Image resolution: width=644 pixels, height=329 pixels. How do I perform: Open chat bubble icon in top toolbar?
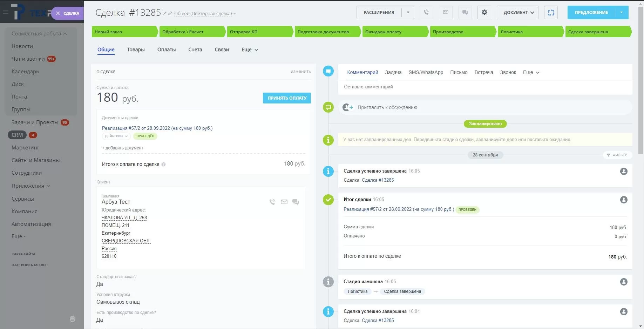(x=465, y=13)
